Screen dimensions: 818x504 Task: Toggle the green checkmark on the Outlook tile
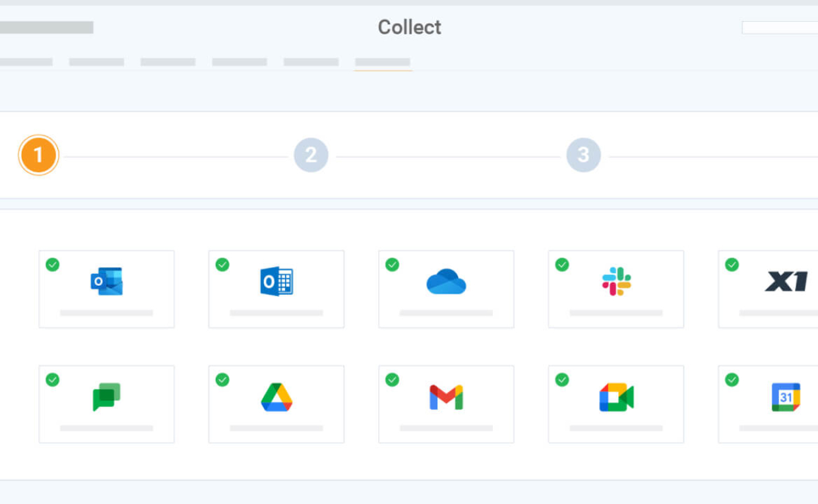pos(53,265)
